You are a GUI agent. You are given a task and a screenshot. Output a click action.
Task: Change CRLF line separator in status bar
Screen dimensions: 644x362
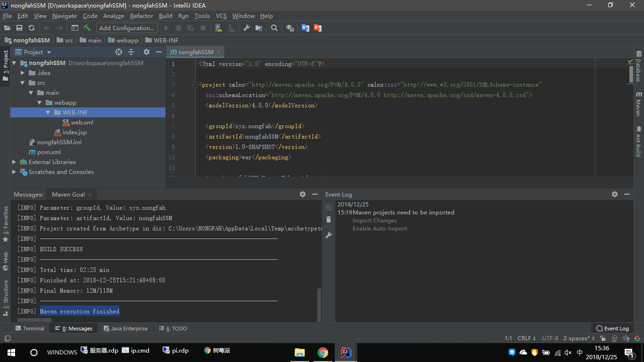(x=526, y=338)
